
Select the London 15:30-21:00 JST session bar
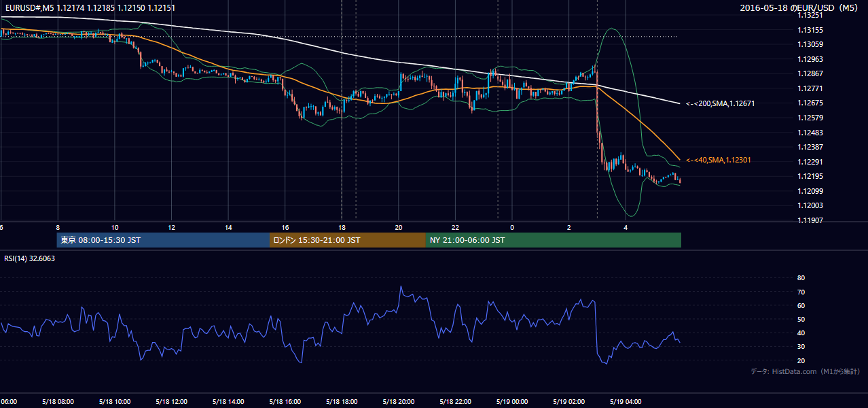(x=348, y=240)
